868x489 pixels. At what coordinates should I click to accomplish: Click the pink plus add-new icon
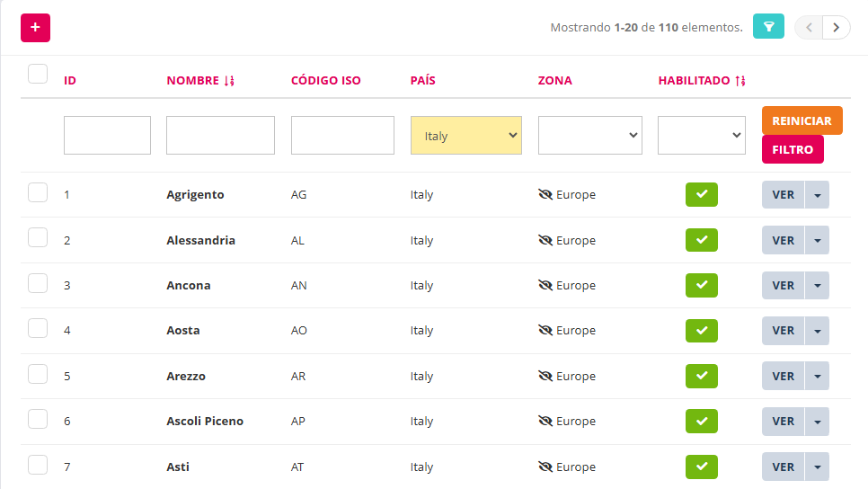[x=35, y=27]
